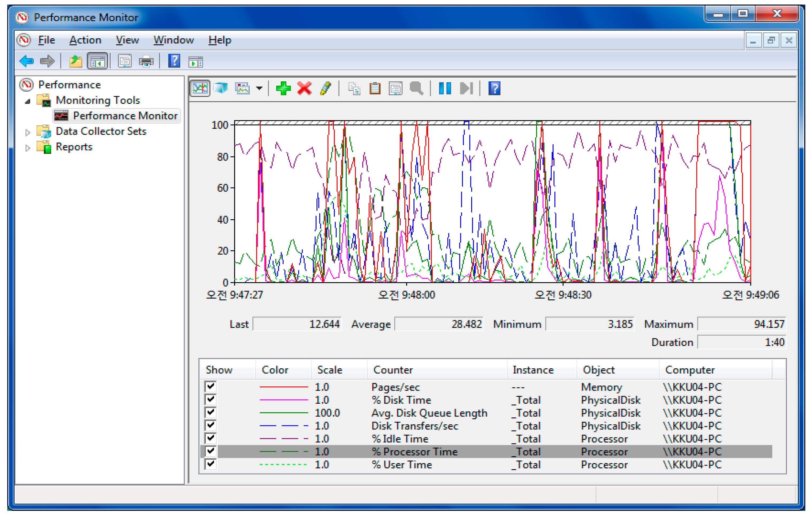Click the Highlight pen icon
The height and width of the screenshot is (514, 812).
coord(325,88)
